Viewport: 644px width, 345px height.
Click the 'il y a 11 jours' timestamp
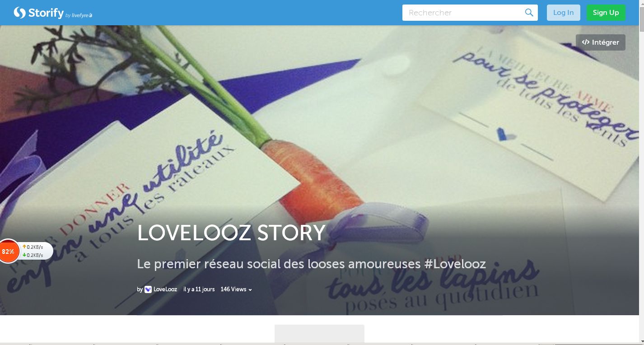(x=199, y=289)
